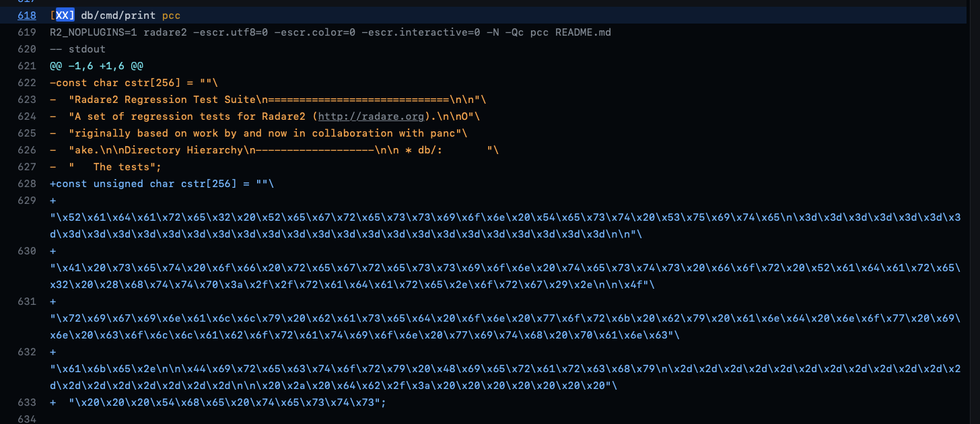
Task: Select line number 619
Action: pyautogui.click(x=28, y=32)
